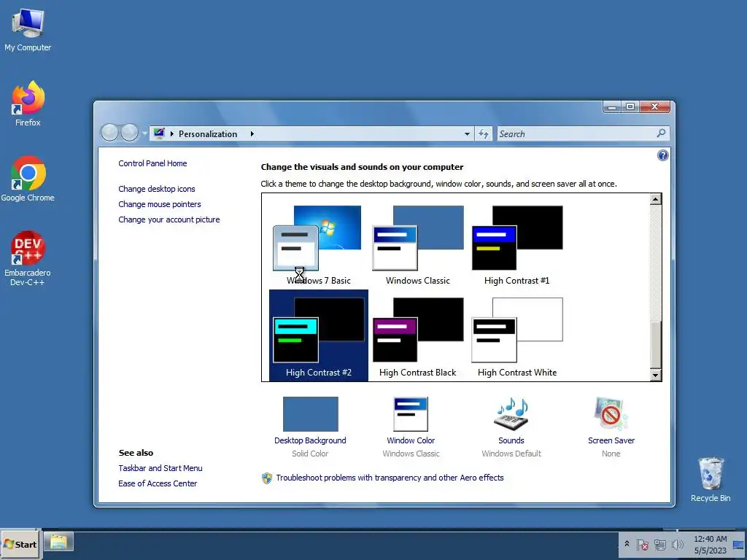Expand arrow after Personalization breadcrumb

click(x=252, y=134)
